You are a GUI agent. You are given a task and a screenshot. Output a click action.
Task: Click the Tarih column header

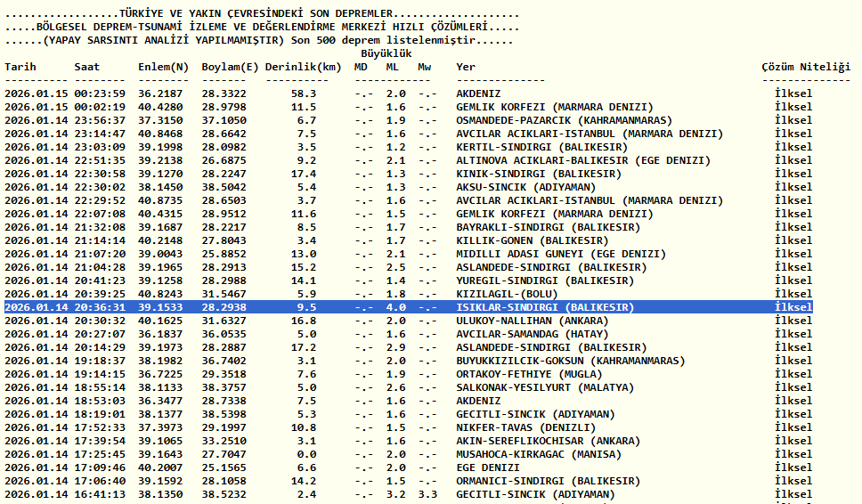click(x=20, y=67)
